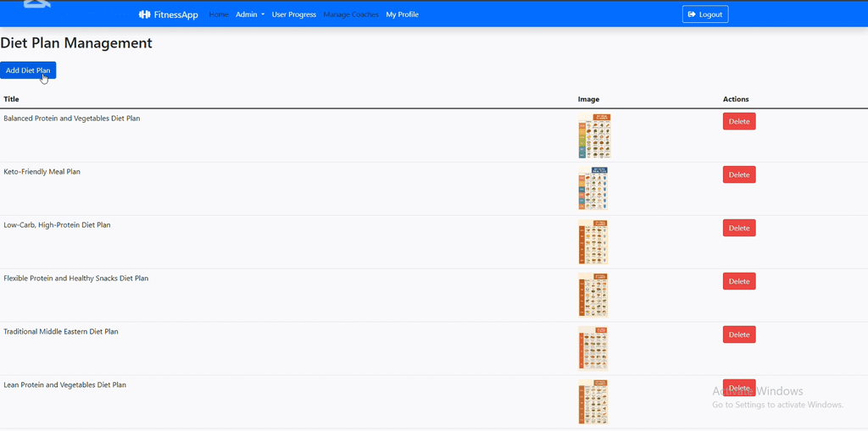Delete the Keto-Friendly Meal Plan
The image size is (868, 431).
(739, 174)
